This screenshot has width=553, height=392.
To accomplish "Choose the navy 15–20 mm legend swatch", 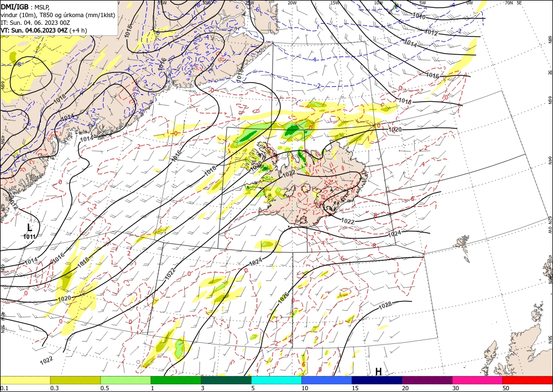I will click(377, 380).
